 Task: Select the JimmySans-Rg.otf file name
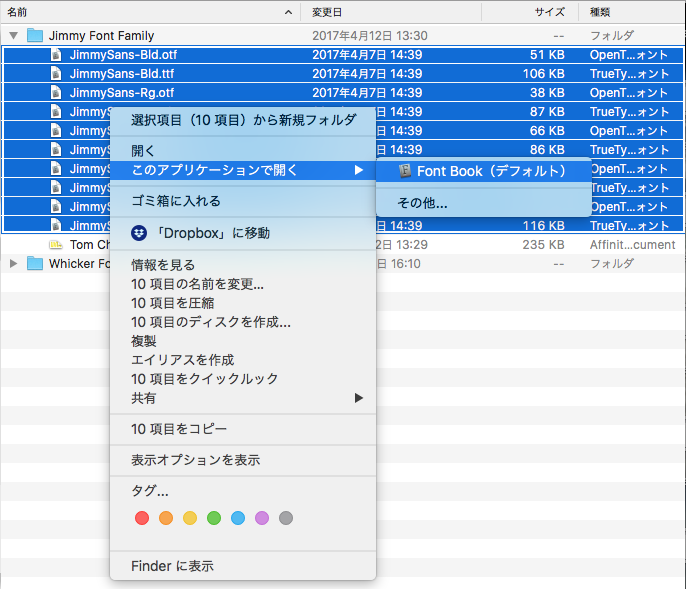click(122, 92)
